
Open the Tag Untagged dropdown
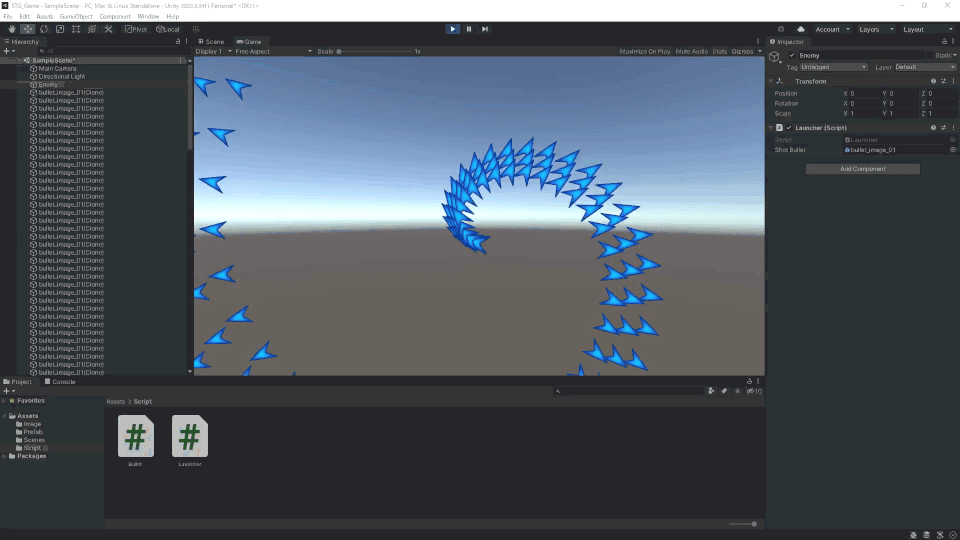click(x=833, y=67)
